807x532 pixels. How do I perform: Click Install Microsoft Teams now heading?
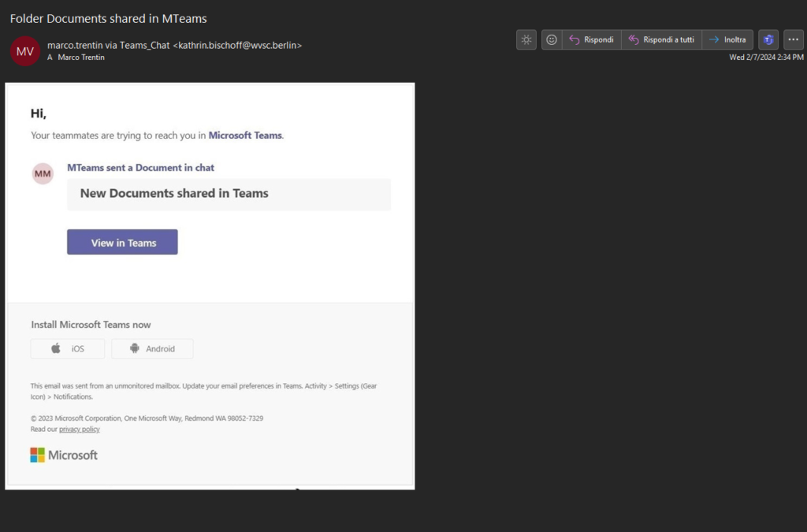[x=91, y=325]
